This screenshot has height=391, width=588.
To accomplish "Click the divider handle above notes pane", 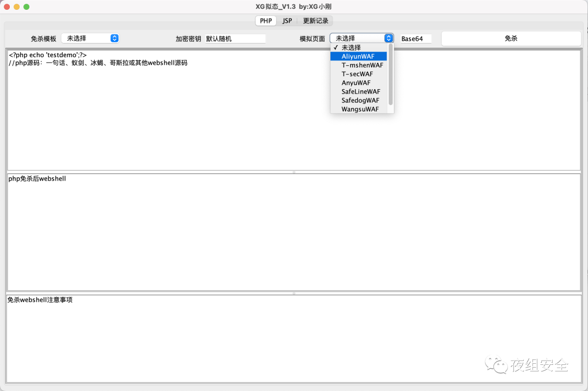I will point(294,293).
